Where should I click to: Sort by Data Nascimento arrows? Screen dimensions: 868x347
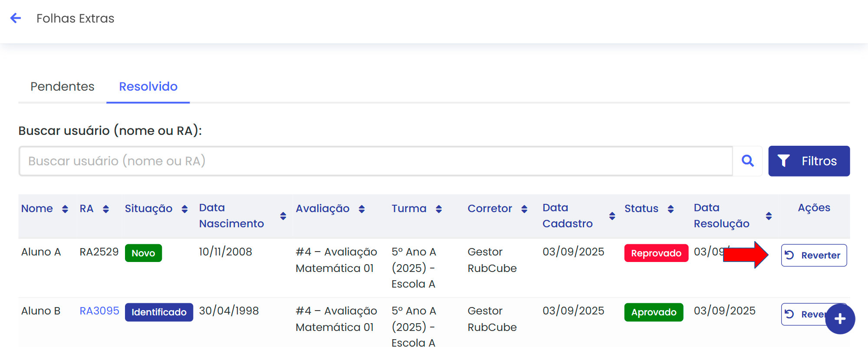click(283, 216)
